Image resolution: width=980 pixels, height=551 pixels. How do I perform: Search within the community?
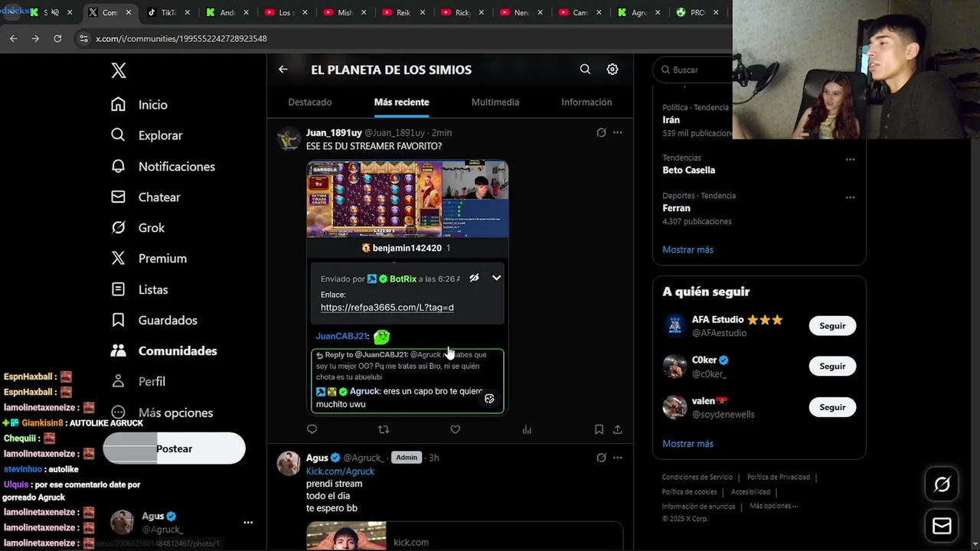pos(585,69)
